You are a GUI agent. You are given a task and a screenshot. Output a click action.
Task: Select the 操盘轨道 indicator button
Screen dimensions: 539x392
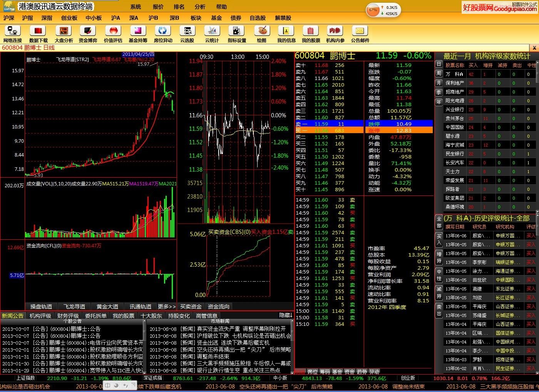(x=41, y=307)
